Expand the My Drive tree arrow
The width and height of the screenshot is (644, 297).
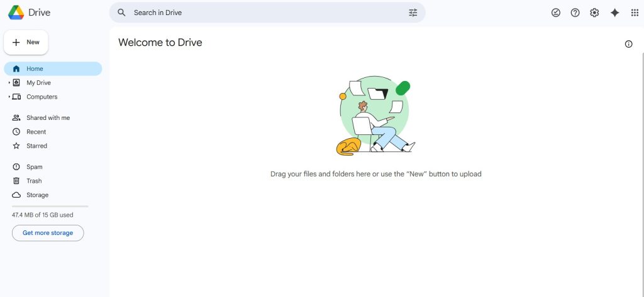(9, 83)
